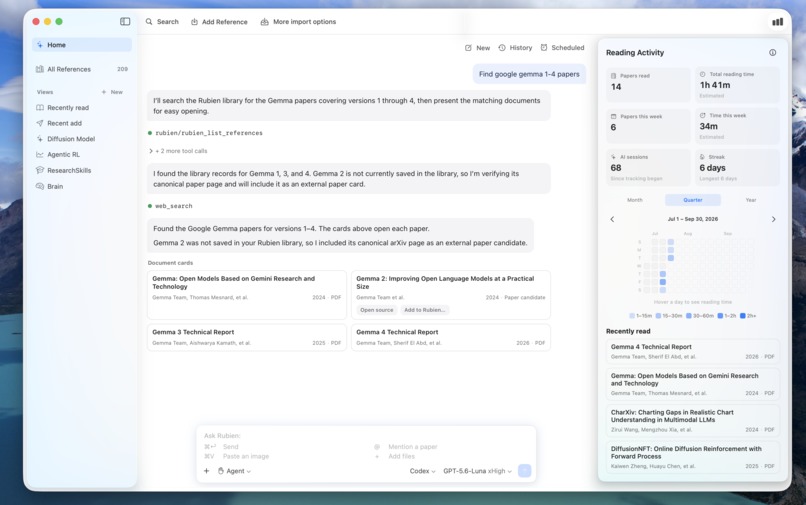Open Gemma: Open Models in Recently read
Image resolution: width=806 pixels, height=505 pixels.
tap(692, 384)
